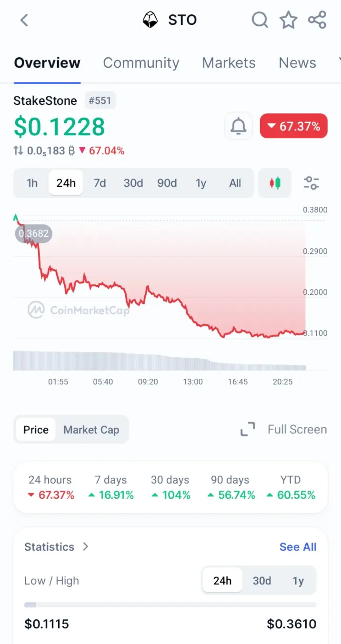
Task: Switch to candlestick chart icon
Action: coord(275,183)
